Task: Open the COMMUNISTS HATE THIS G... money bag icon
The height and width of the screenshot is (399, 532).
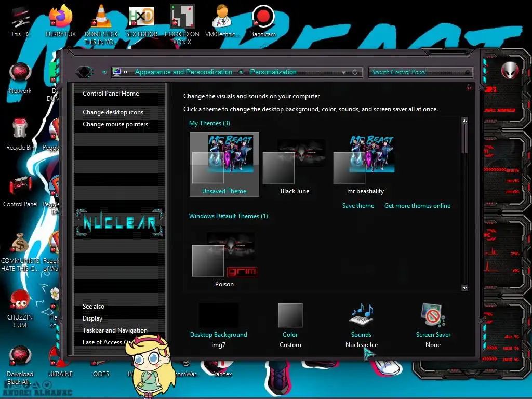Action: click(20, 252)
